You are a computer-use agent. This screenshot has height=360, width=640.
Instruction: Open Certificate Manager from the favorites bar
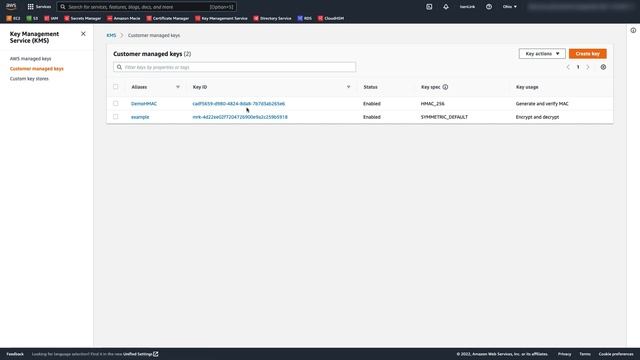click(x=168, y=18)
